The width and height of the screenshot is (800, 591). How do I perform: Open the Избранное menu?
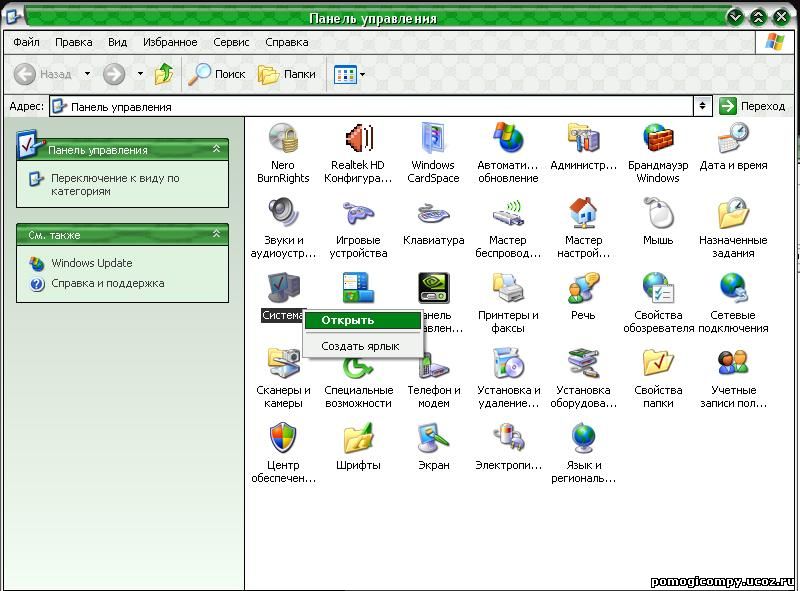tap(170, 42)
